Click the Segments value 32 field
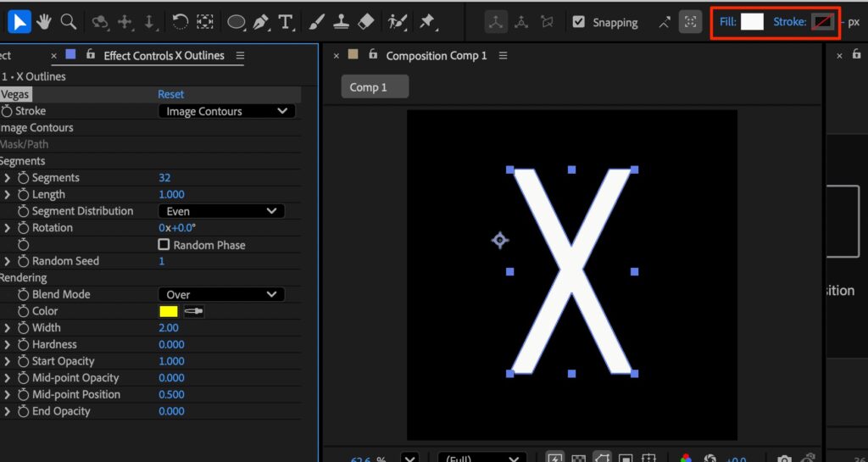 [164, 178]
